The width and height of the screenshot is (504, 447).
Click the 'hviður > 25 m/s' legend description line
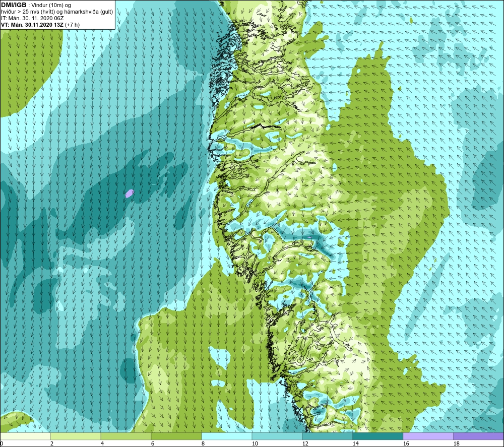(x=57, y=12)
